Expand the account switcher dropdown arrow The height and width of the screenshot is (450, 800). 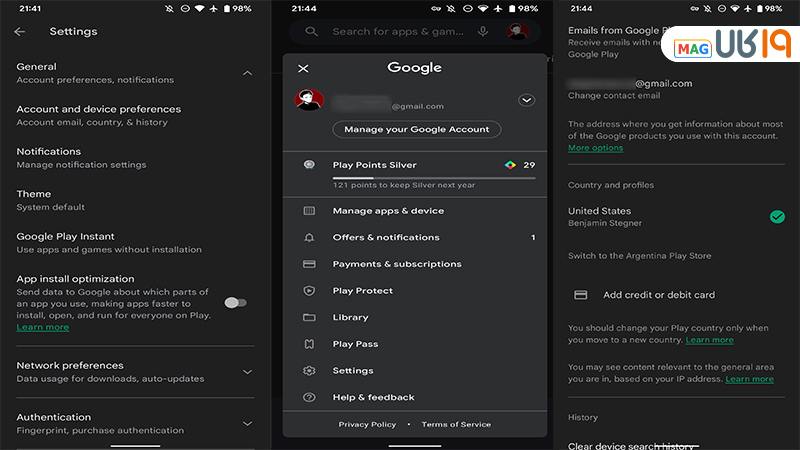[527, 100]
